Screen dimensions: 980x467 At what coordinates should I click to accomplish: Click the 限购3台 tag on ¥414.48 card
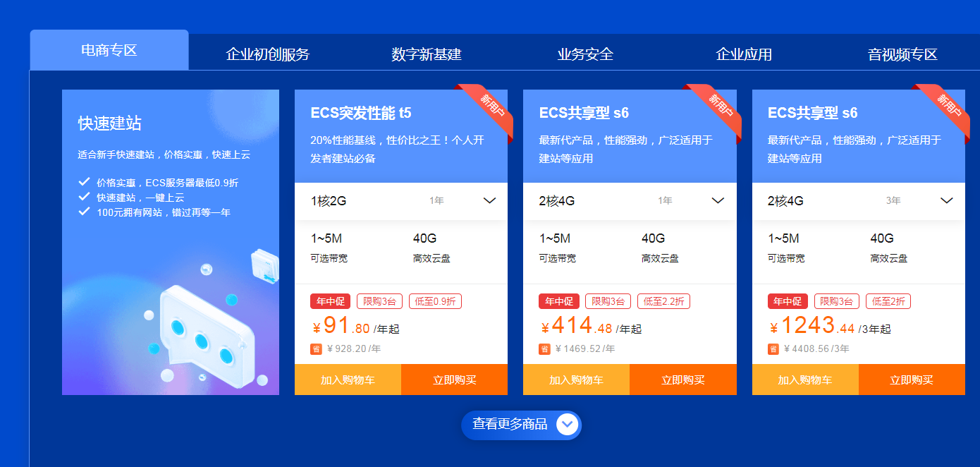608,301
